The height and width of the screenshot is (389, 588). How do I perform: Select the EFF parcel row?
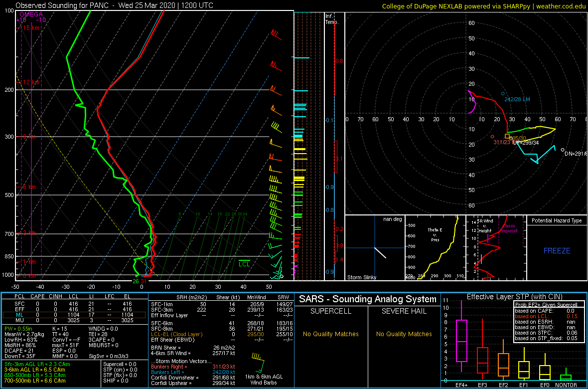[74, 309]
